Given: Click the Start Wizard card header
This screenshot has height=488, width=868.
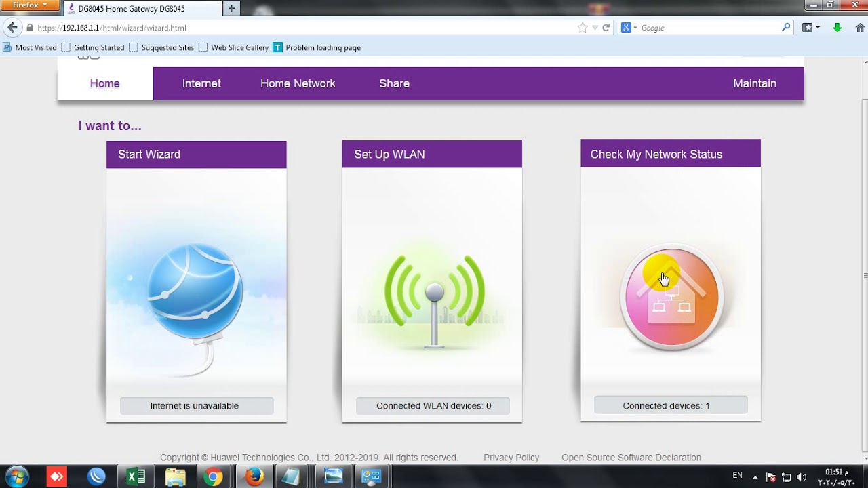Looking at the screenshot, I should (197, 155).
